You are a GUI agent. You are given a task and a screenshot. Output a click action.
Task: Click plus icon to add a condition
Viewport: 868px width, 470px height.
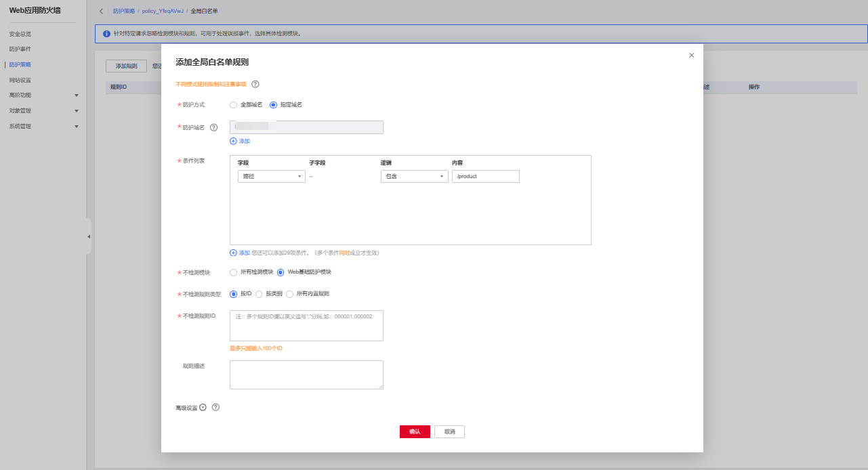(233, 253)
